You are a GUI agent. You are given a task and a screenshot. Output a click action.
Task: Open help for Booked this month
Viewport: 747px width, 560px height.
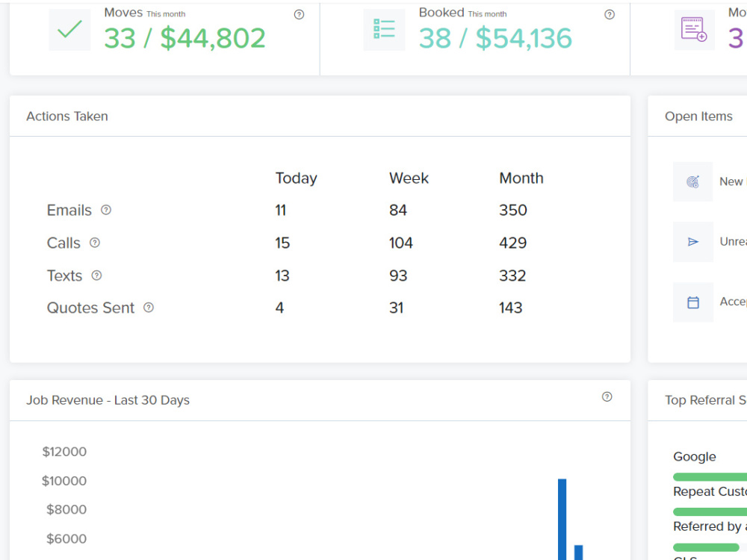coord(610,15)
